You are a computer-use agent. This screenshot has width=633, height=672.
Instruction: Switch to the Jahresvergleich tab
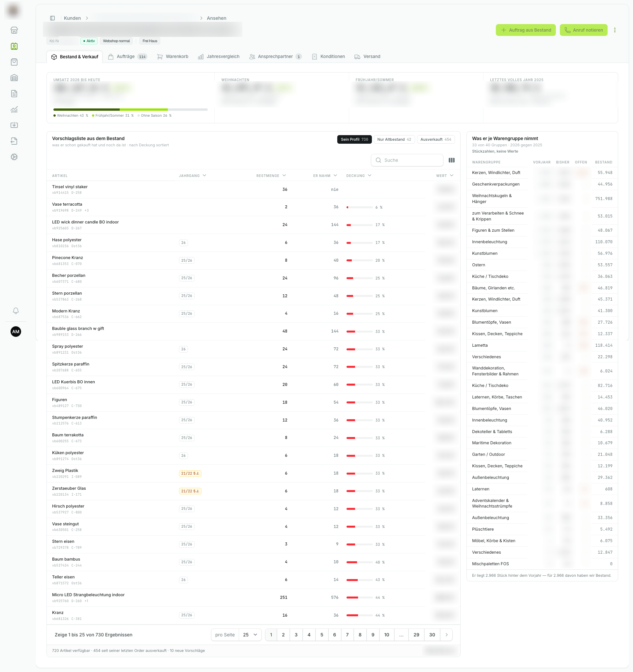(x=219, y=56)
